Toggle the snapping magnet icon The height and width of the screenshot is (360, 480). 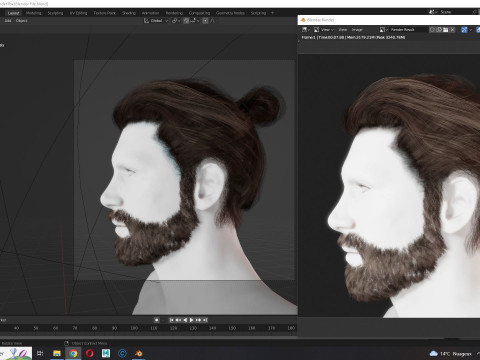[186, 21]
